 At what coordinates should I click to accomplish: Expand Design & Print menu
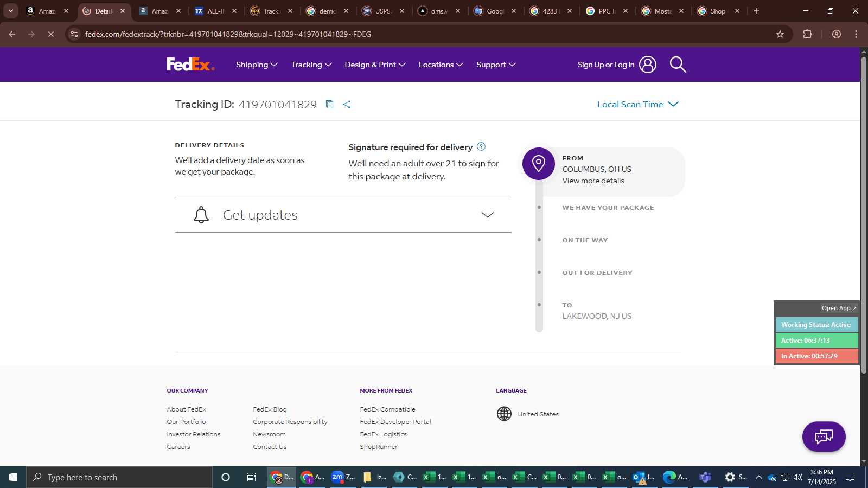pos(375,65)
